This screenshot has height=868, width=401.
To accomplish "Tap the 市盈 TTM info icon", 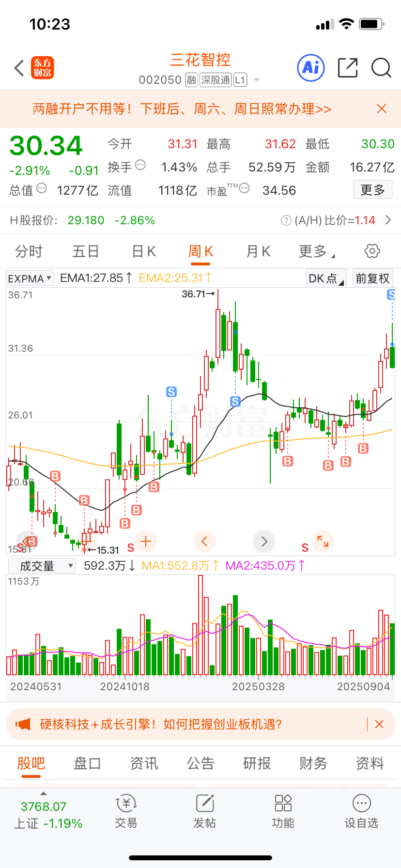I will point(245,188).
